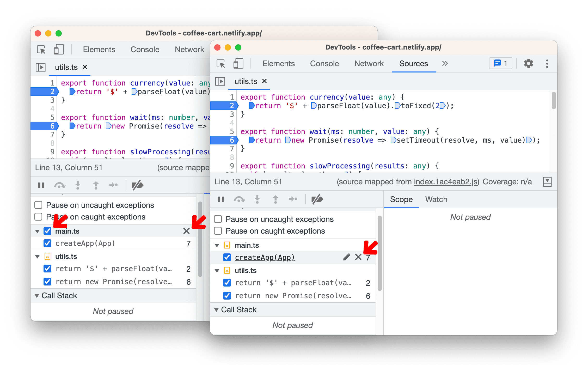Remove the createApp(App) breakpoint
The height and width of the screenshot is (365, 588).
(x=358, y=257)
